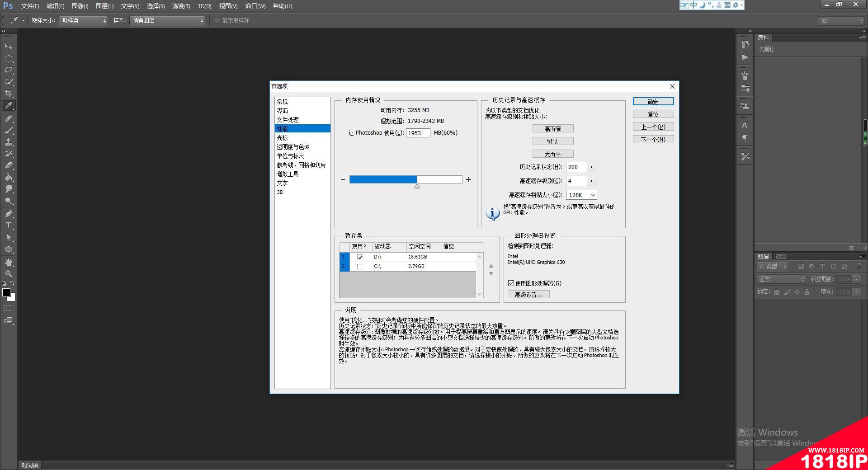The width and height of the screenshot is (868, 470).
Task: Select the Brush tool
Action: pos(9,130)
